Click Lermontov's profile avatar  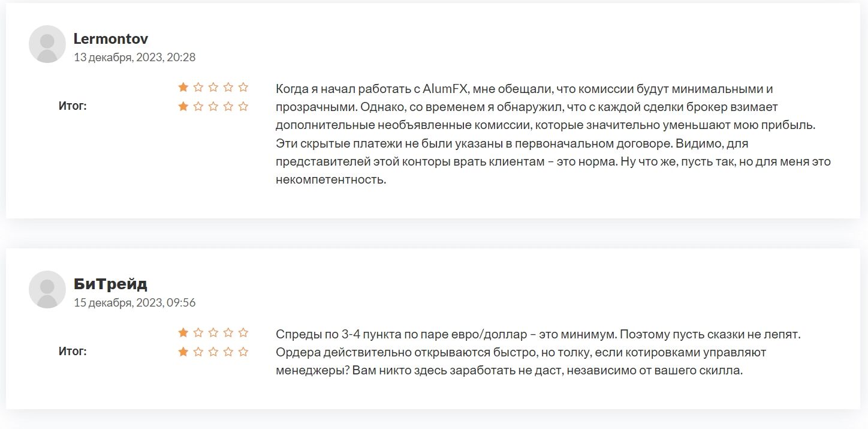point(47,44)
